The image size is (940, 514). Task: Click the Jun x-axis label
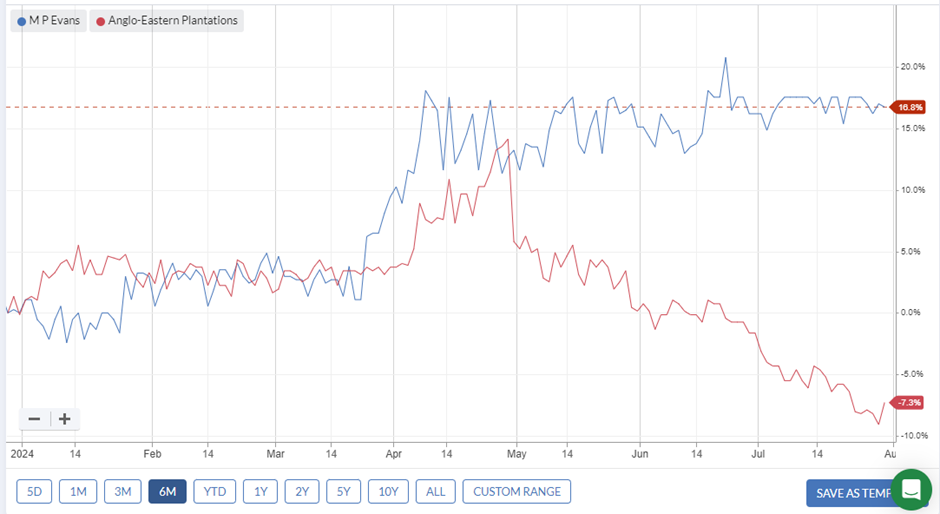point(640,454)
